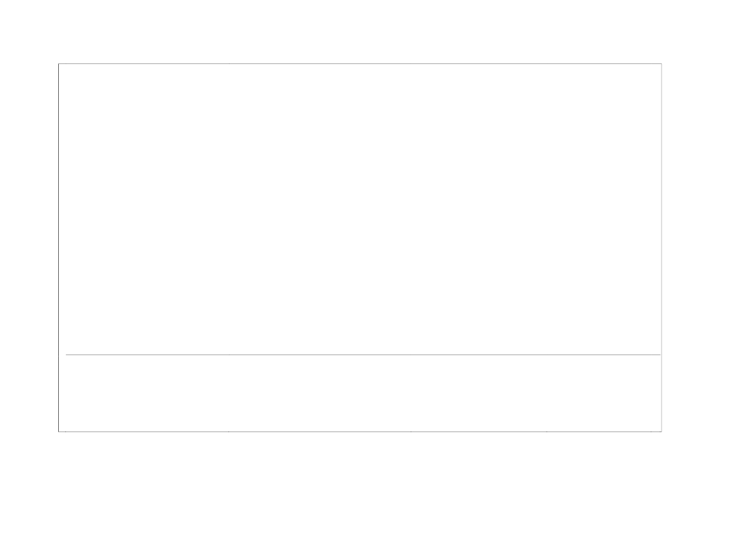Click the left end of the horizontal line
The width and height of the screenshot is (756, 535).
[x=67, y=355]
